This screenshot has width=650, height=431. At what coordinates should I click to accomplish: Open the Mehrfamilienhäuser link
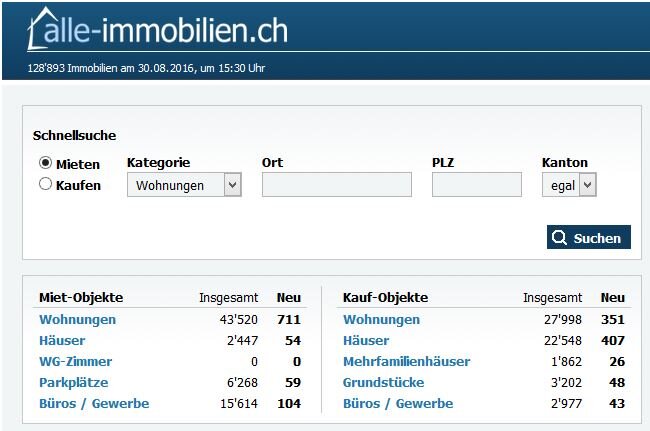point(406,362)
